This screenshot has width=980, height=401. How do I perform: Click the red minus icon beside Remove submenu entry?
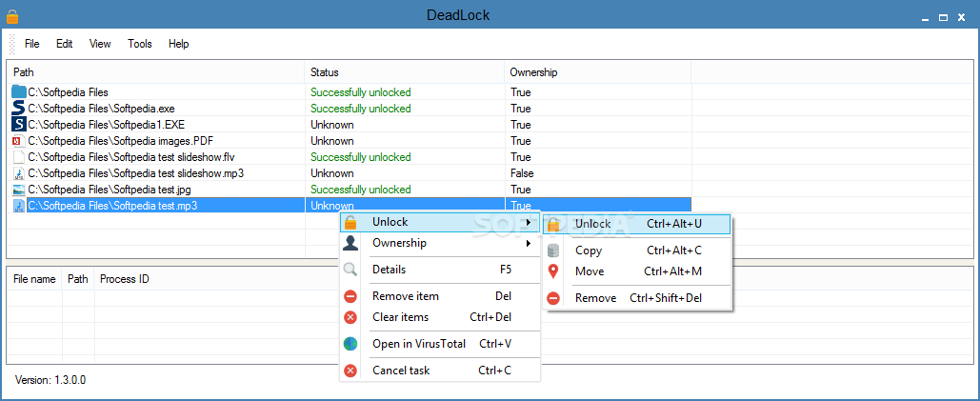coord(553,298)
